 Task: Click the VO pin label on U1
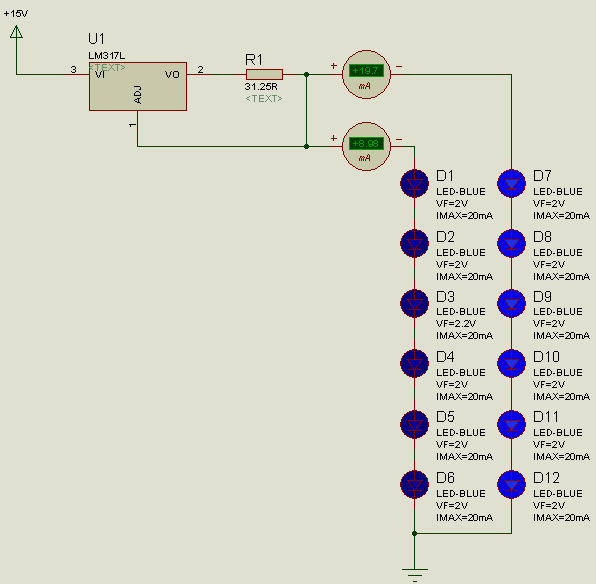point(172,75)
